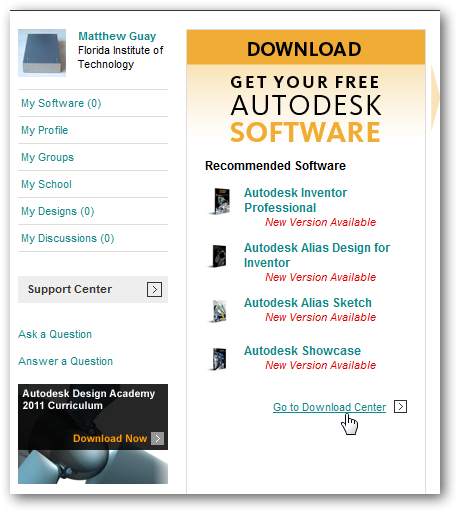
Task: Click the Alias Design for Inventor box icon
Action: (218, 256)
